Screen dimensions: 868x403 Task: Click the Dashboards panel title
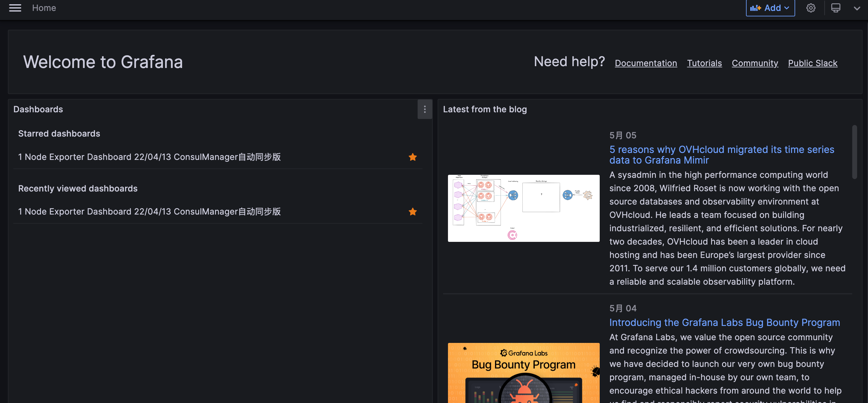38,109
